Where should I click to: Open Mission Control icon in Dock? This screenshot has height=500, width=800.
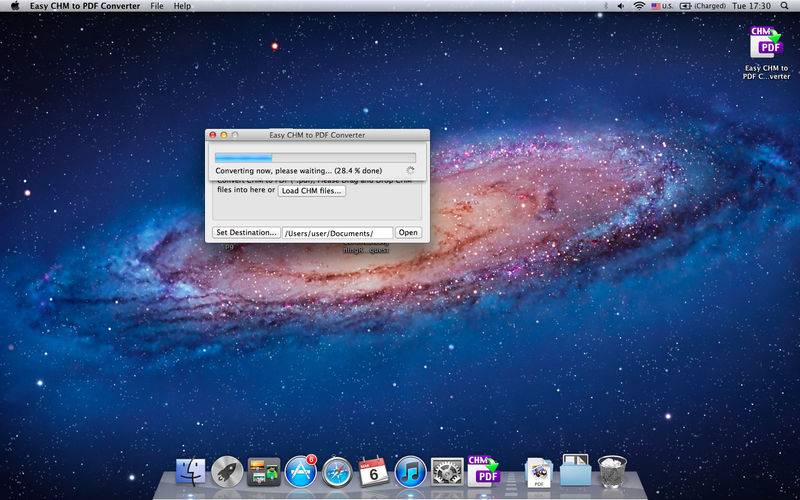pyautogui.click(x=264, y=471)
